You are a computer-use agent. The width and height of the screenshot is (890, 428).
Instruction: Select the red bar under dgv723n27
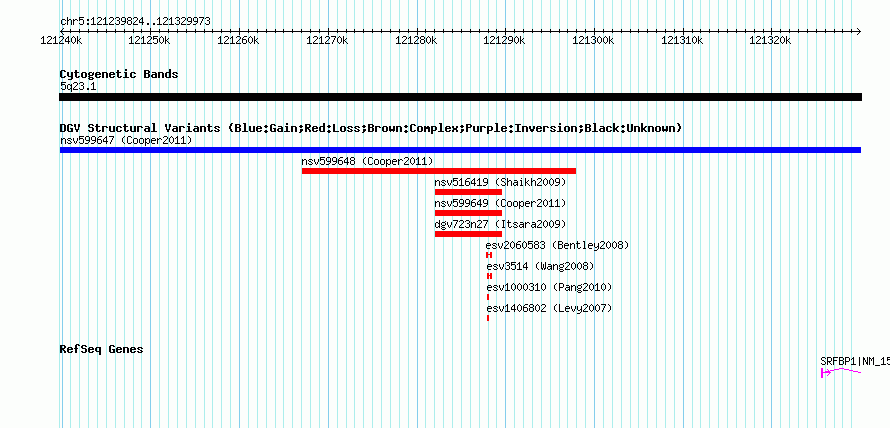[468, 234]
